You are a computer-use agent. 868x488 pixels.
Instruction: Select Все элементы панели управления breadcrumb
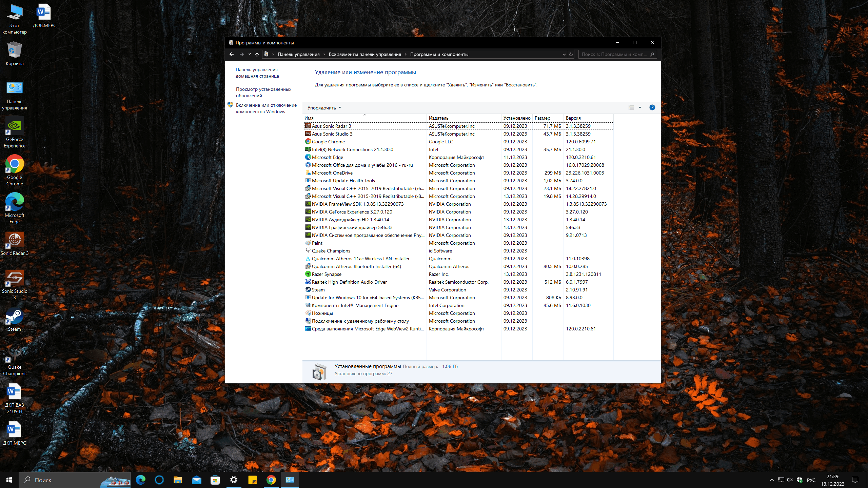click(365, 54)
